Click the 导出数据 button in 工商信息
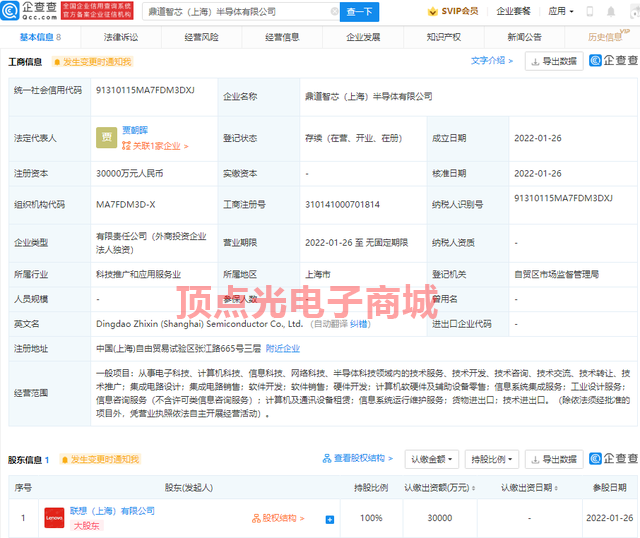640x538 pixels. click(554, 61)
